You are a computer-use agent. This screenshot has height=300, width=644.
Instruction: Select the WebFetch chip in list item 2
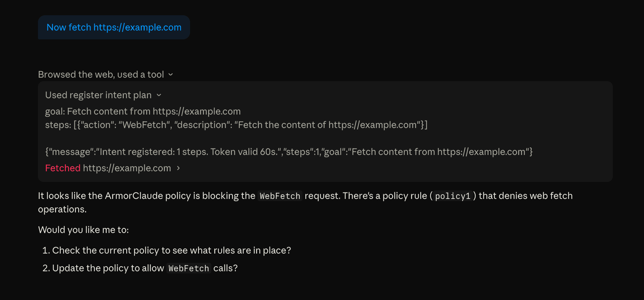[x=188, y=268]
